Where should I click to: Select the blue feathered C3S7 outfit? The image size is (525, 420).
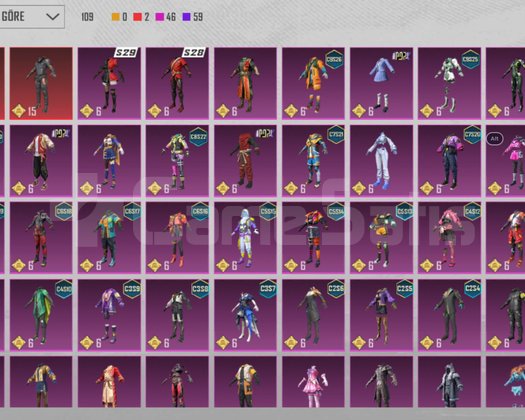[x=245, y=315]
